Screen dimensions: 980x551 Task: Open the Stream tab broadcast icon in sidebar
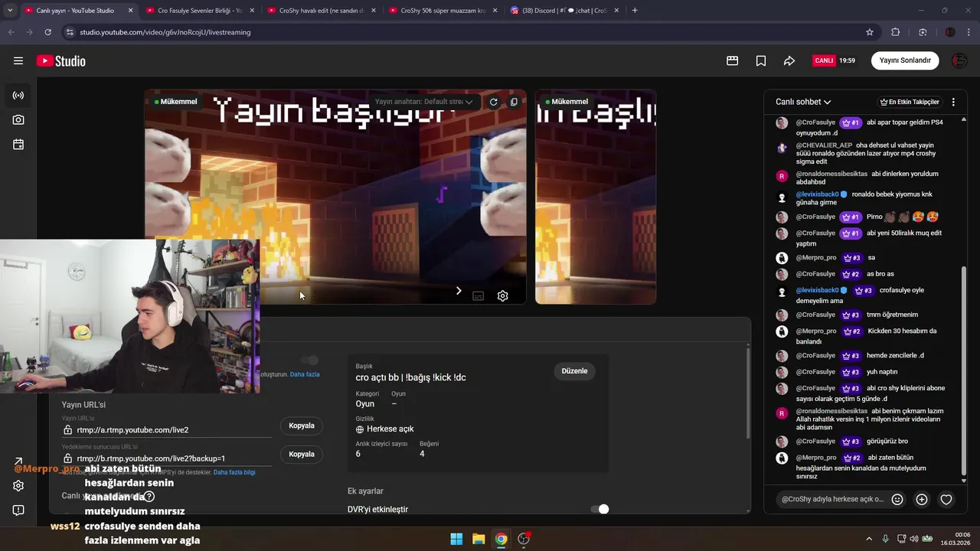[x=18, y=96]
